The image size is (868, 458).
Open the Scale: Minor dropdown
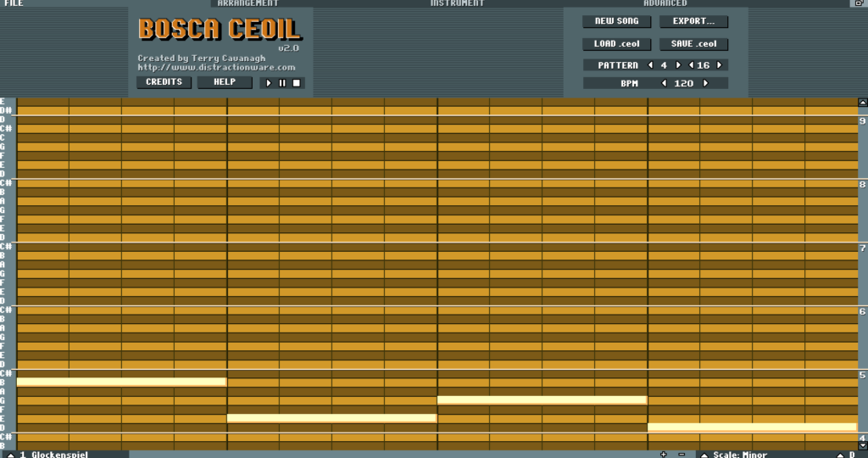[737, 455]
